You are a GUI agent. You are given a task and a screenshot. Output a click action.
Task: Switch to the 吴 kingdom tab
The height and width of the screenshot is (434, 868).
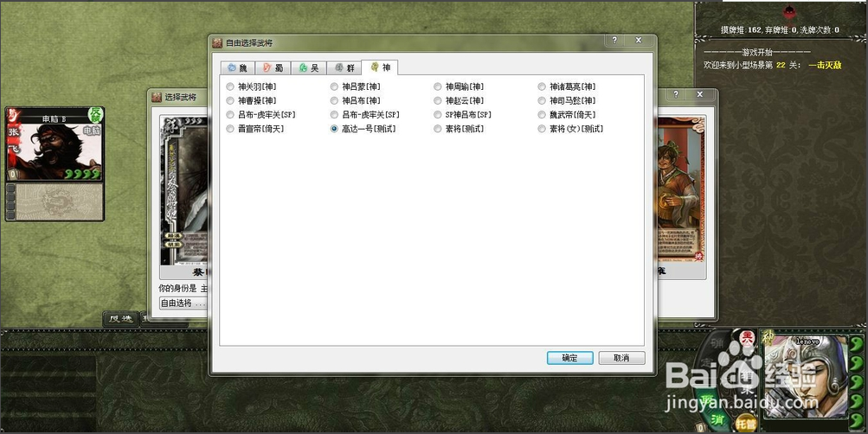(x=309, y=68)
